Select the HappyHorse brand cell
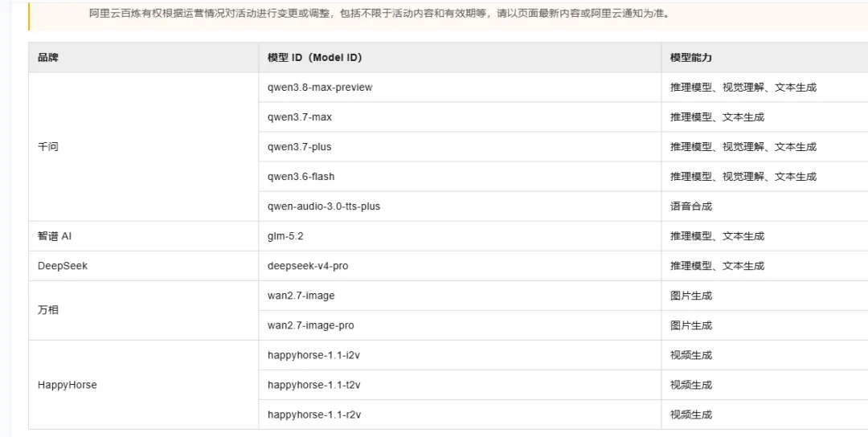Image resolution: width=868 pixels, height=437 pixels. tap(143, 385)
